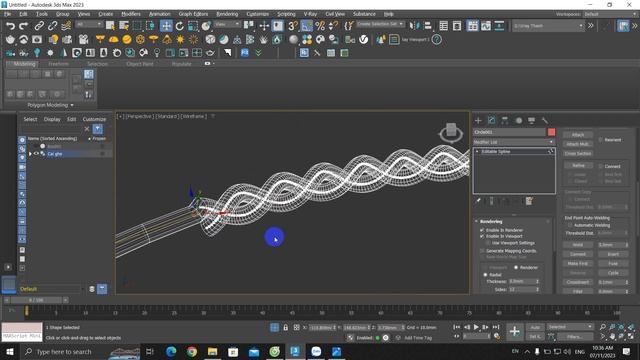Toggle the Reorient checkbox
Image resolution: width=640 pixels, height=360 pixels.
tap(600, 140)
